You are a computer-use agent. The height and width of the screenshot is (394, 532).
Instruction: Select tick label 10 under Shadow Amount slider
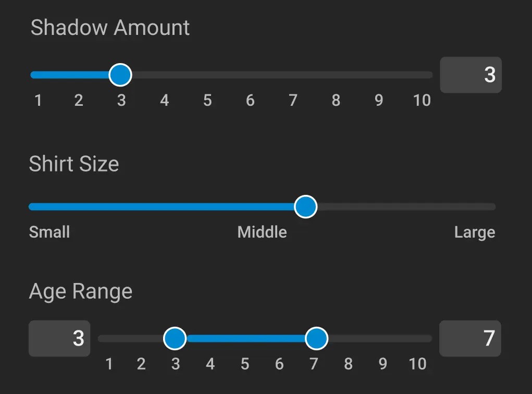(x=422, y=101)
